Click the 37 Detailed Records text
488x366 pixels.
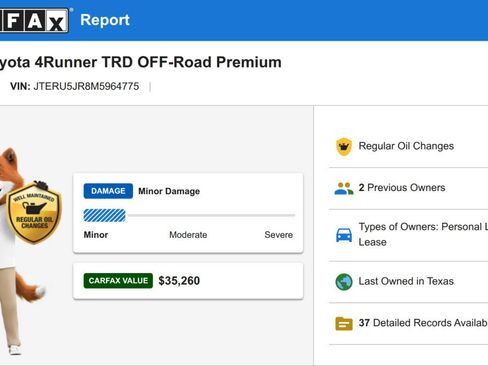[423, 323]
